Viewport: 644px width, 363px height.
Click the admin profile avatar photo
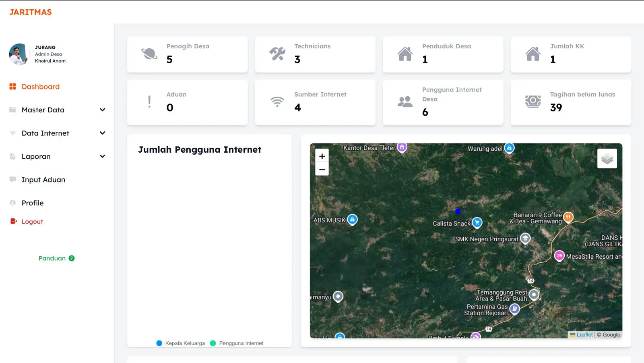[x=19, y=54]
